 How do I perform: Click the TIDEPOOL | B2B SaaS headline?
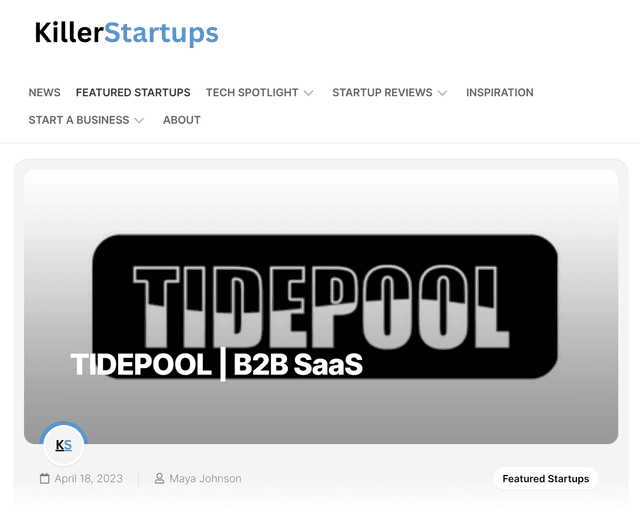pos(216,364)
